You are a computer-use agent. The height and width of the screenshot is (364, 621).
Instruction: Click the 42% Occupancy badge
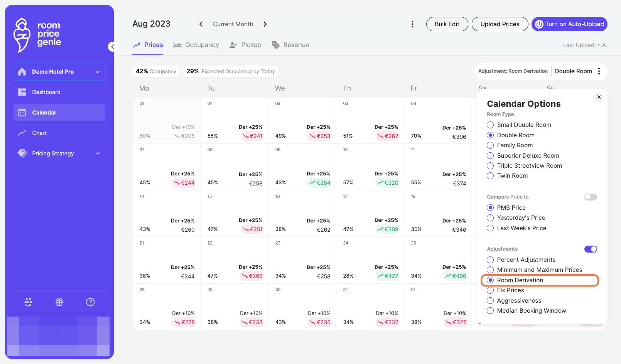(156, 71)
